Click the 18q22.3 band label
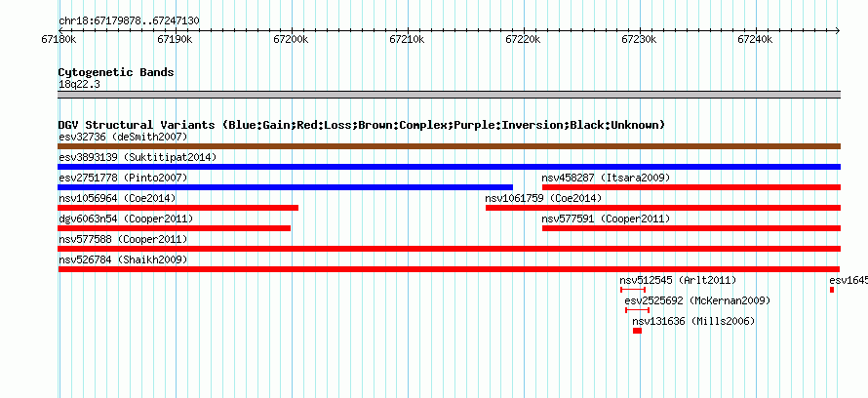 (79, 84)
